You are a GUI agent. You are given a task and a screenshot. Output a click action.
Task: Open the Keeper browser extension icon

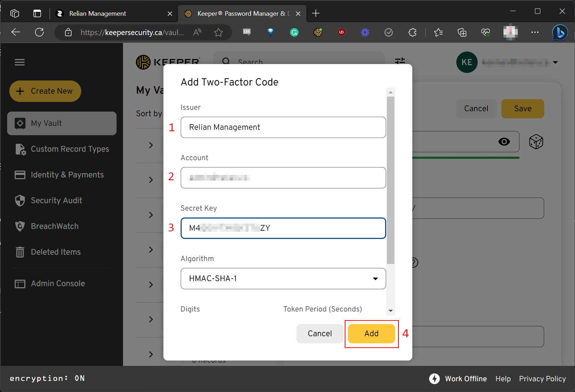coord(318,33)
